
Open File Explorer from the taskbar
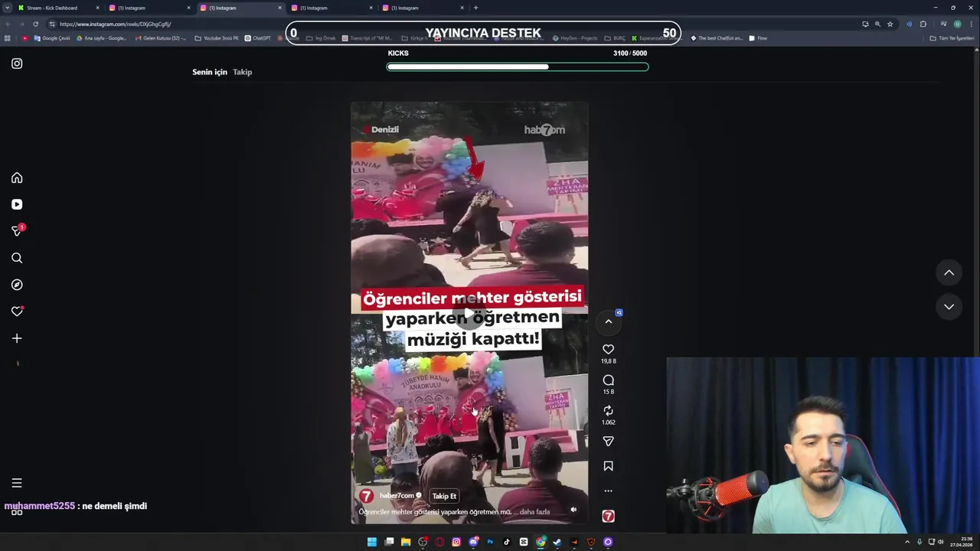click(x=406, y=542)
